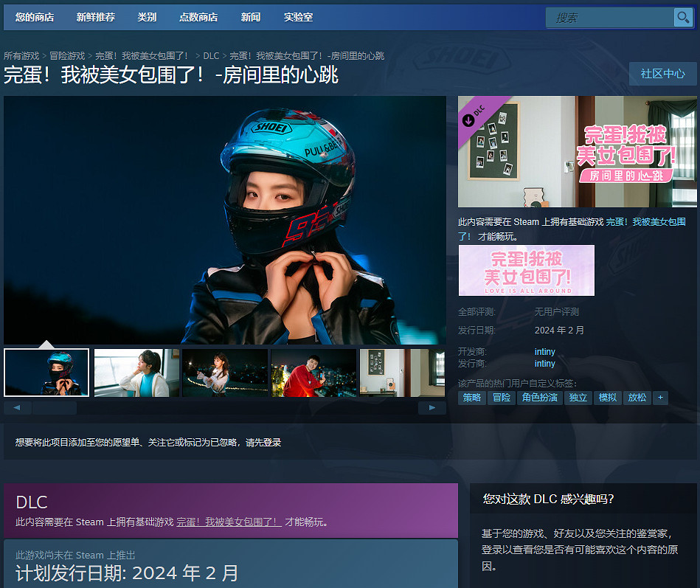Open the 实验室 section from the top menu
Viewport: 700px width, 588px height.
[x=298, y=16]
